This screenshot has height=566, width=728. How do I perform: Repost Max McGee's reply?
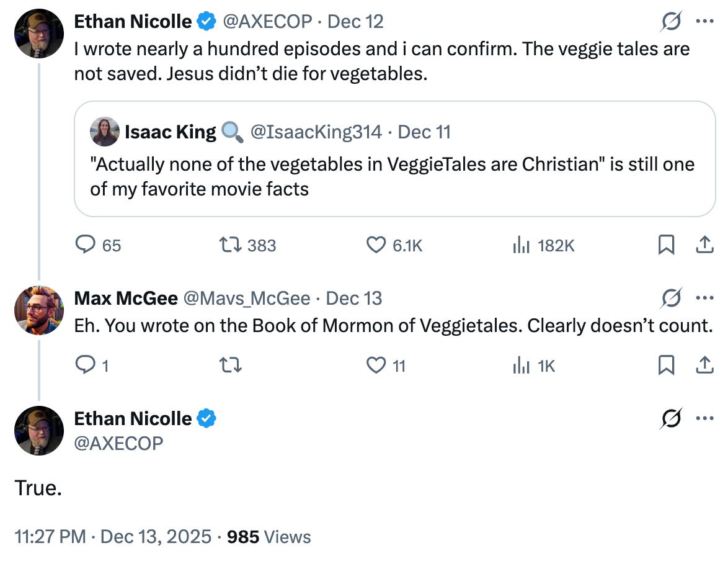(x=231, y=366)
